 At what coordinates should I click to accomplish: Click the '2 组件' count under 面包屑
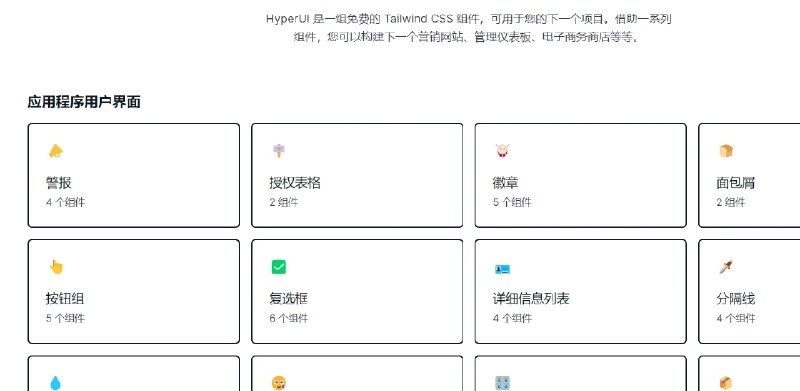pos(731,202)
